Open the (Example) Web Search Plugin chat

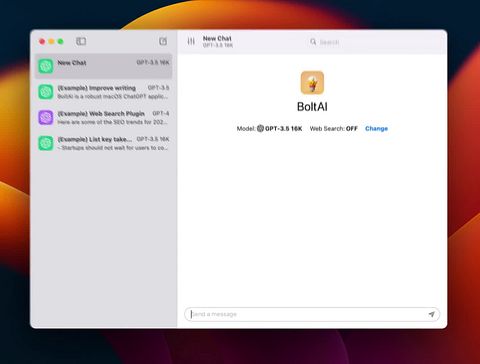tap(104, 117)
